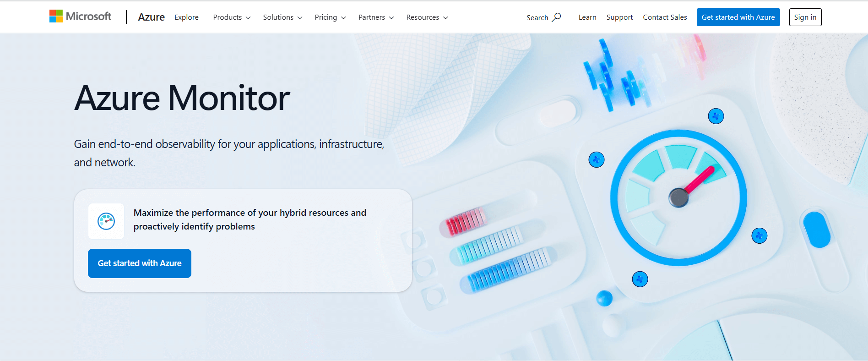
Task: Expand the Resources dropdown
Action: 427,17
